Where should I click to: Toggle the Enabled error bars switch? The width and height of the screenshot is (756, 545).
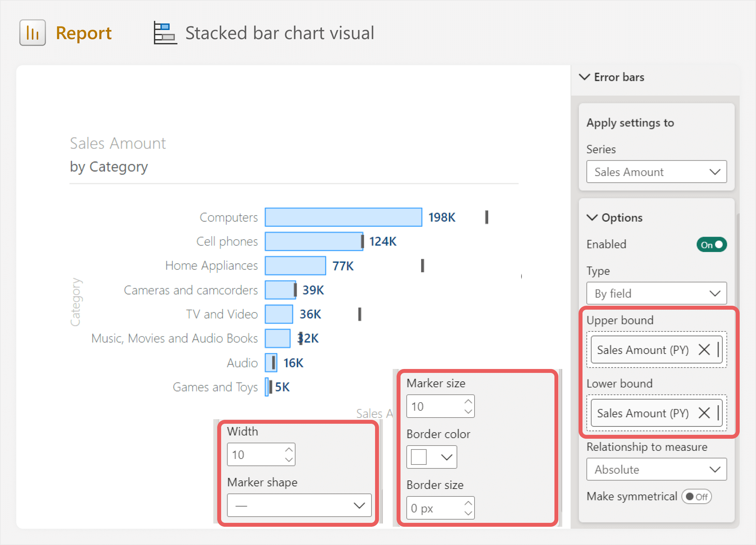pyautogui.click(x=711, y=245)
